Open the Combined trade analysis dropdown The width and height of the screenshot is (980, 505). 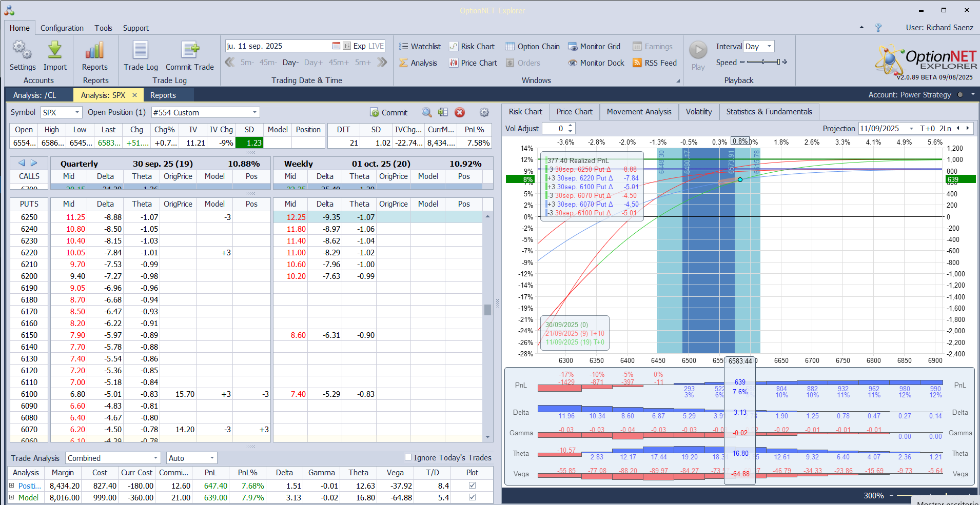click(156, 458)
